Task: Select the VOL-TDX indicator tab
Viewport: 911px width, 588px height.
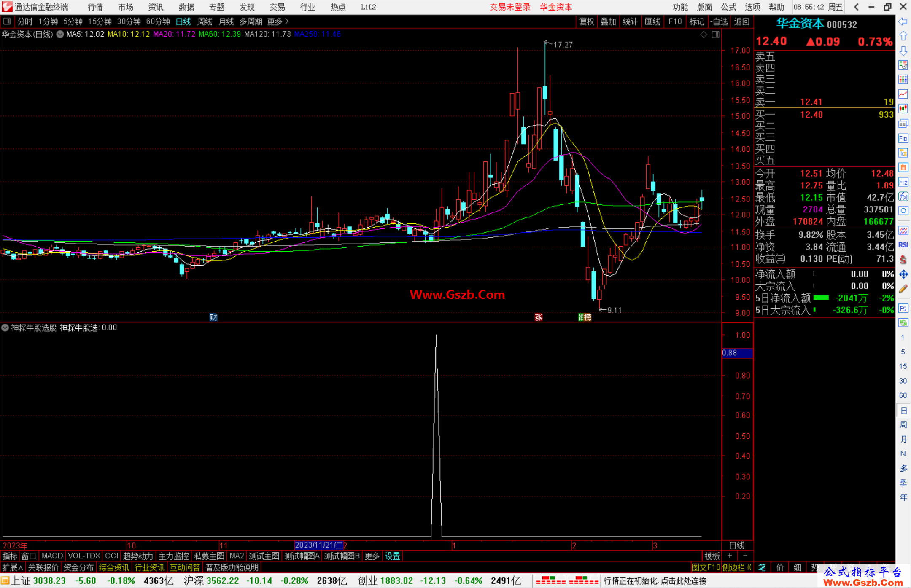Action: [84, 556]
